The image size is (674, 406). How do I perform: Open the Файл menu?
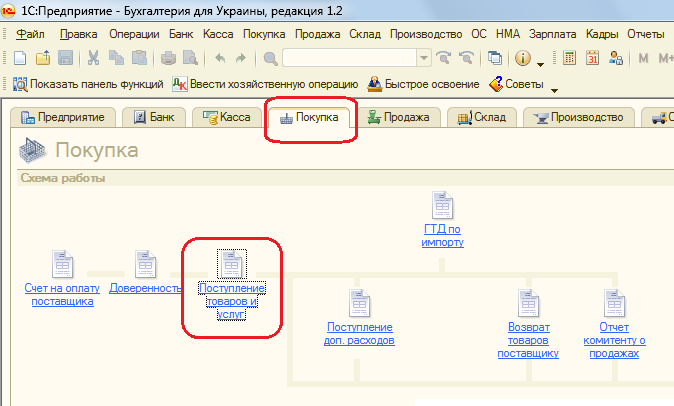pyautogui.click(x=30, y=34)
